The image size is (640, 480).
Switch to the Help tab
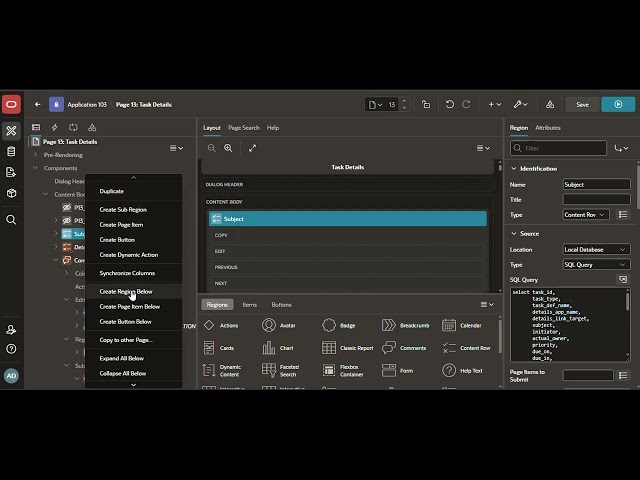(273, 128)
